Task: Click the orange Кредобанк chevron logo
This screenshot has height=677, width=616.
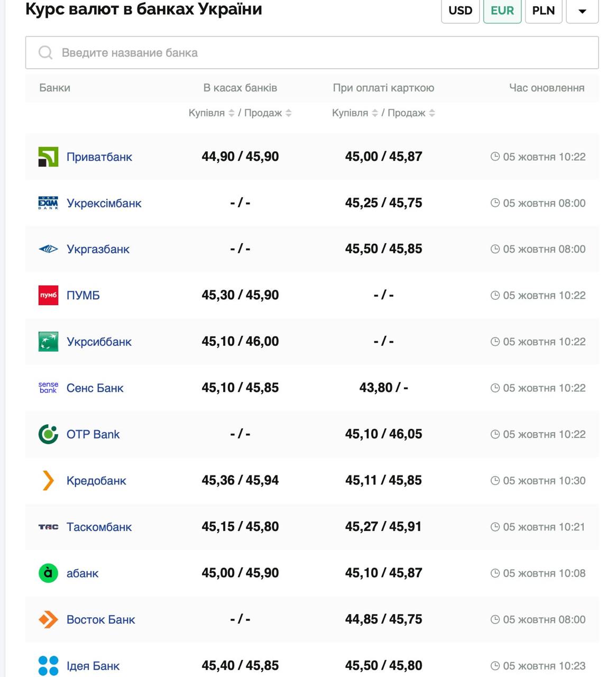Action: point(48,480)
